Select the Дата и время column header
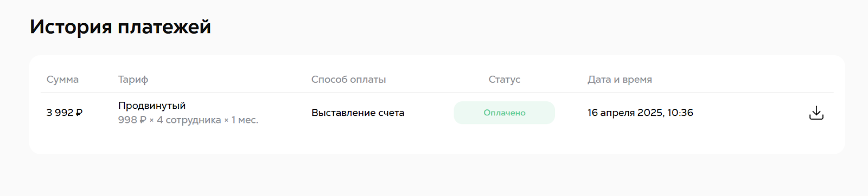 (x=620, y=80)
